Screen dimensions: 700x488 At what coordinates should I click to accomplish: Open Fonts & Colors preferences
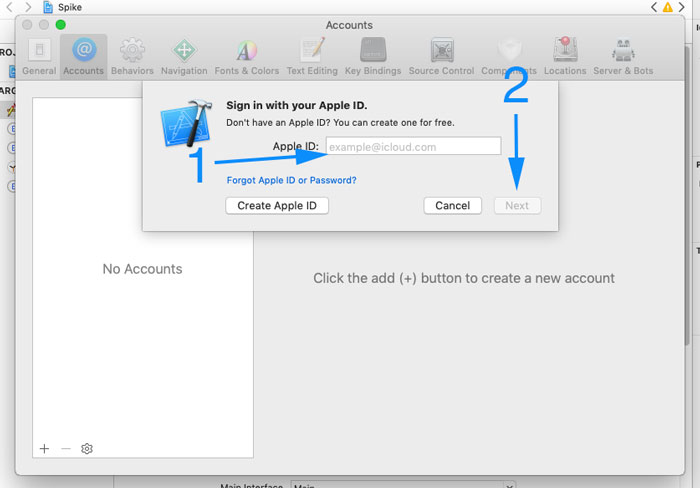coord(246,57)
